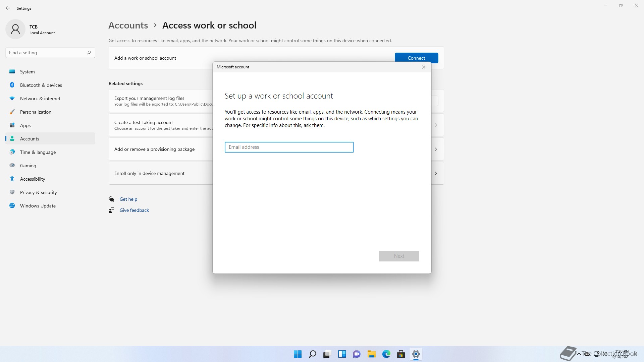Click the Next button in dialog
The height and width of the screenshot is (362, 644).
tap(399, 256)
